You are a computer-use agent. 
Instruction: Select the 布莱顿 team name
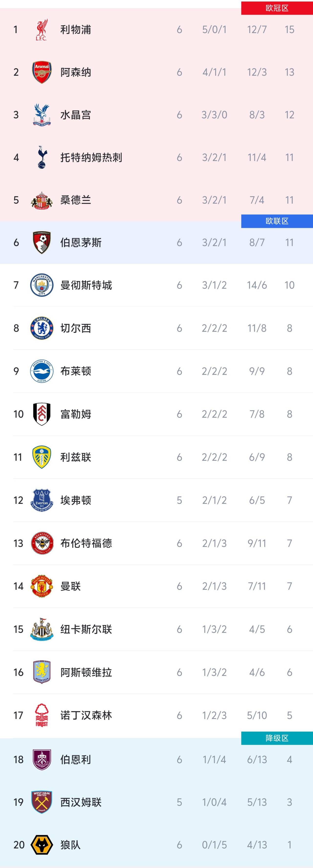point(76,371)
